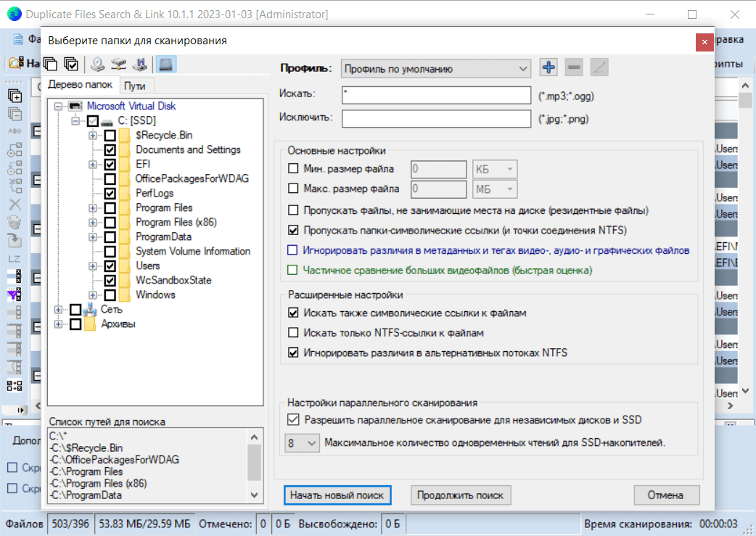Click the uncheck all folders toolbar icon
The image size is (756, 536).
pyautogui.click(x=50, y=64)
